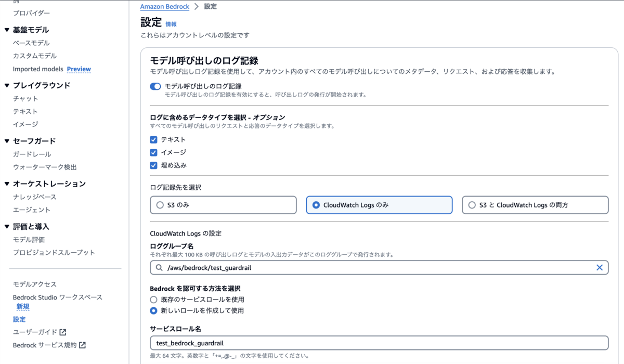Viewport: 624px width, 364px height.
Task: Click the magnifier icon in log group field
Action: click(159, 267)
